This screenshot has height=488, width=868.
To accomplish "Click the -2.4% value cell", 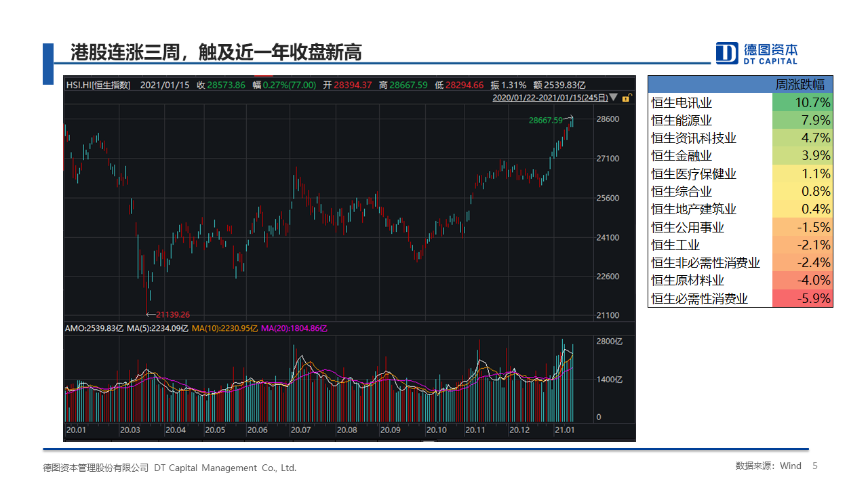I will coord(803,262).
